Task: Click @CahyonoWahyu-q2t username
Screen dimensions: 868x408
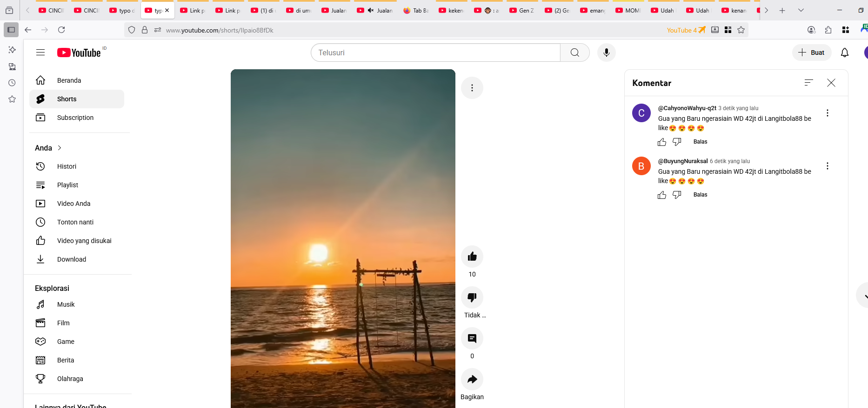Action: click(687, 108)
